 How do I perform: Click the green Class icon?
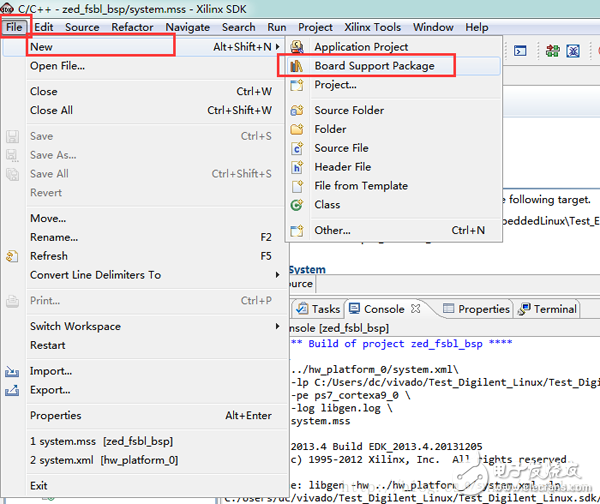click(296, 205)
